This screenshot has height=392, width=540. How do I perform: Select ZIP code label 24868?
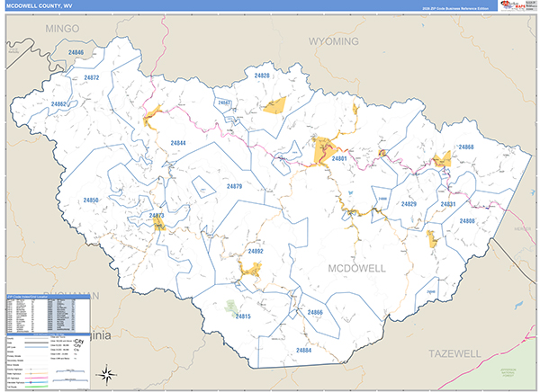pyautogui.click(x=466, y=147)
